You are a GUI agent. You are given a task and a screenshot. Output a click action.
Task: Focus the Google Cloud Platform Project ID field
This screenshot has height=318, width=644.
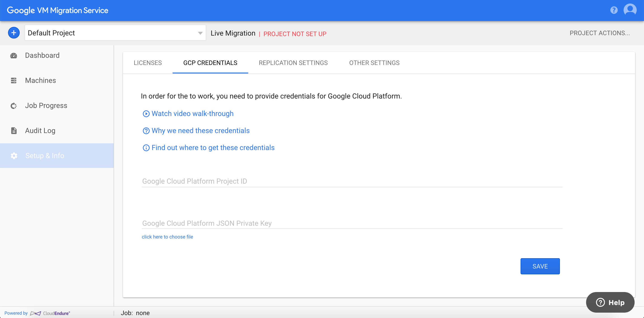tap(352, 181)
